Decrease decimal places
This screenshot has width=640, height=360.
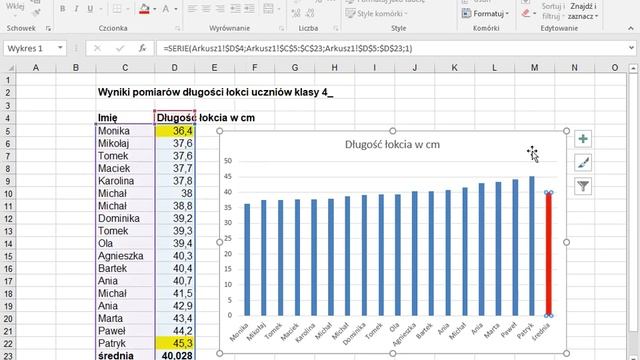[310, 13]
